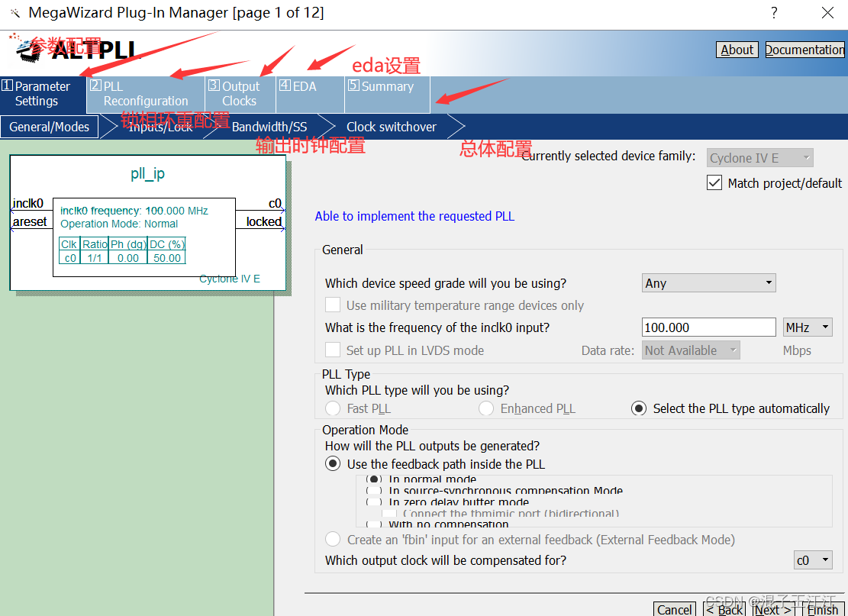
Task: Click the Finish button
Action: pos(822,609)
